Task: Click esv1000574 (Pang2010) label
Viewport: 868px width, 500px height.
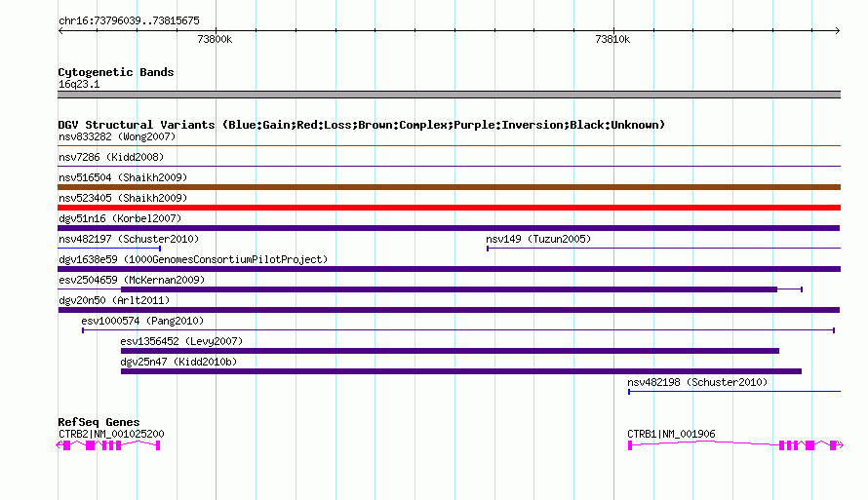Action: tap(142, 321)
